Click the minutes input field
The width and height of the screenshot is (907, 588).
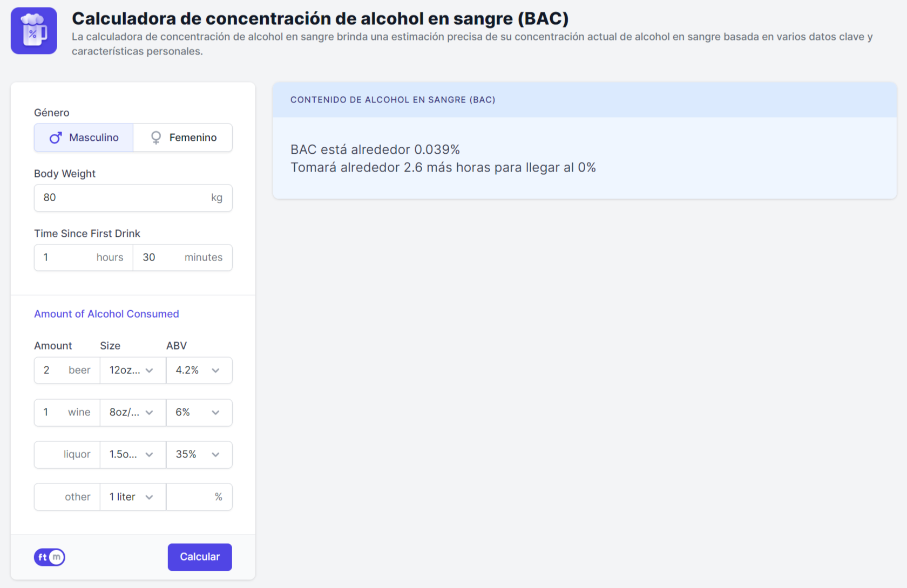tap(162, 258)
